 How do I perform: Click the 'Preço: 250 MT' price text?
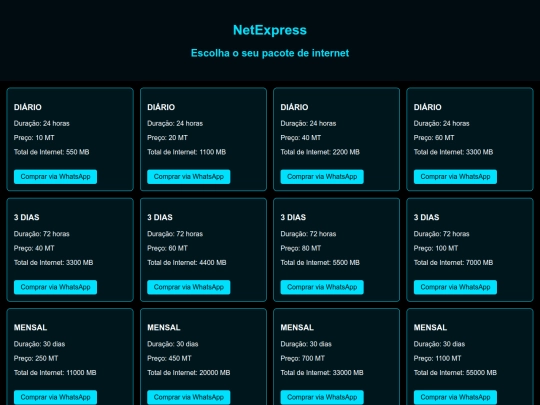[x=36, y=359]
